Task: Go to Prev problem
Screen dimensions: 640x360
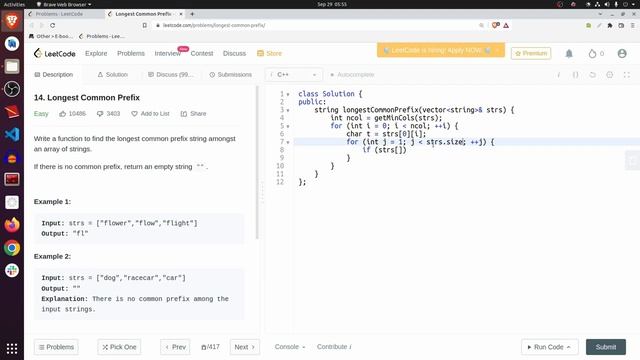Action: [175, 347]
